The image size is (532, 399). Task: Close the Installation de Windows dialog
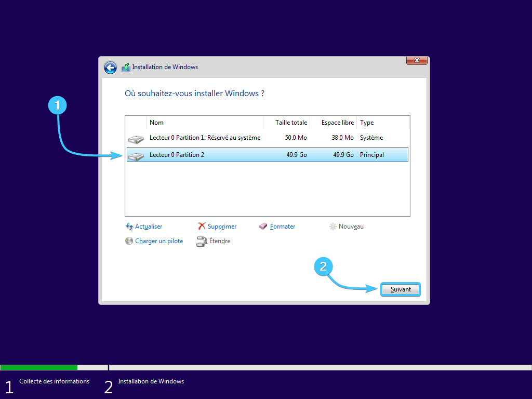[417, 60]
